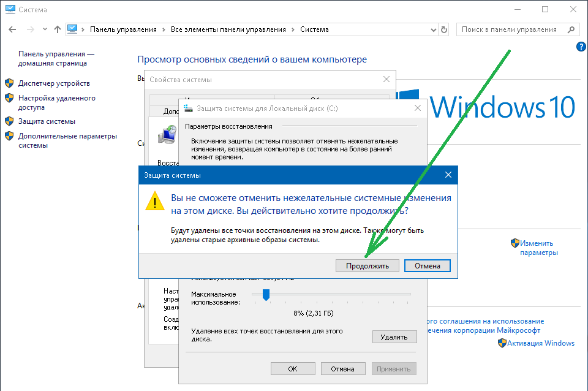Minimize the Система window
Viewport: 588px width, 391px height.
(x=518, y=9)
